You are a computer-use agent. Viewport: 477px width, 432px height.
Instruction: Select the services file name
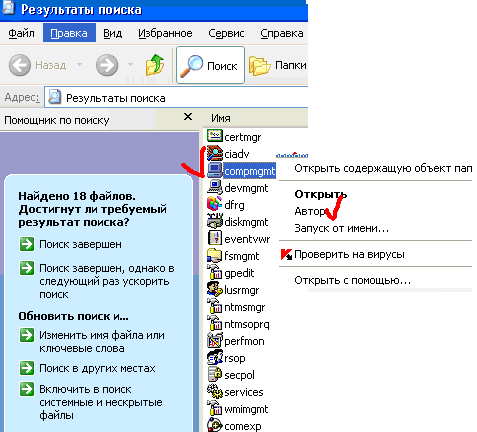[244, 392]
